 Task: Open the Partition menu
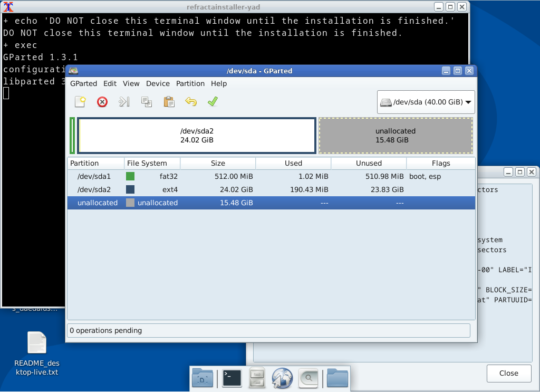click(x=190, y=83)
